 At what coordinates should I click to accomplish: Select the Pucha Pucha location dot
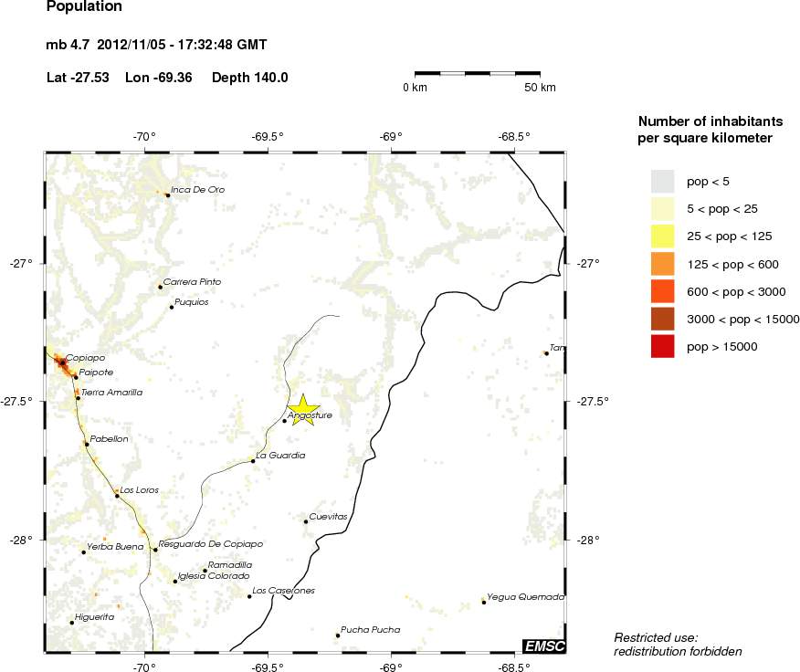pyautogui.click(x=338, y=635)
